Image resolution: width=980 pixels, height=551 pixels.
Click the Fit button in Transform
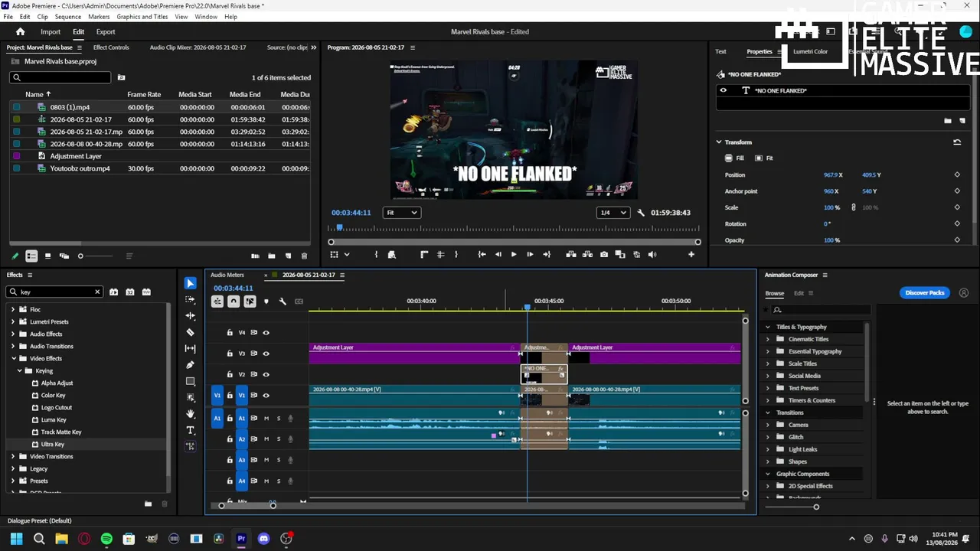[x=764, y=158]
